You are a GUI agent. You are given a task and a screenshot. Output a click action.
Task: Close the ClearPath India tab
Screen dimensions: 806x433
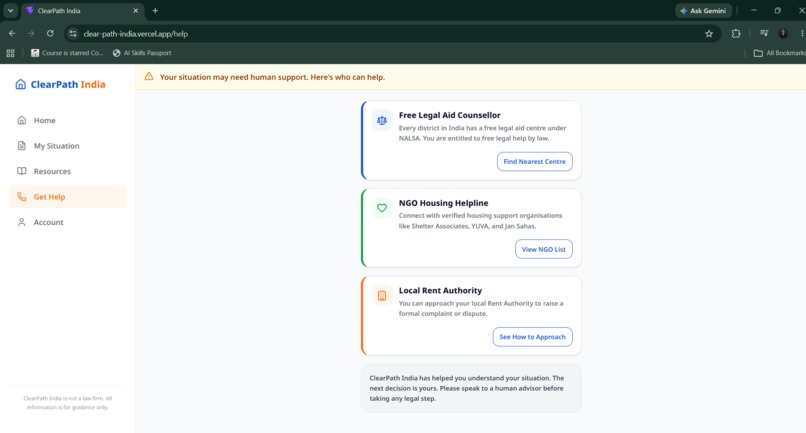coord(136,11)
